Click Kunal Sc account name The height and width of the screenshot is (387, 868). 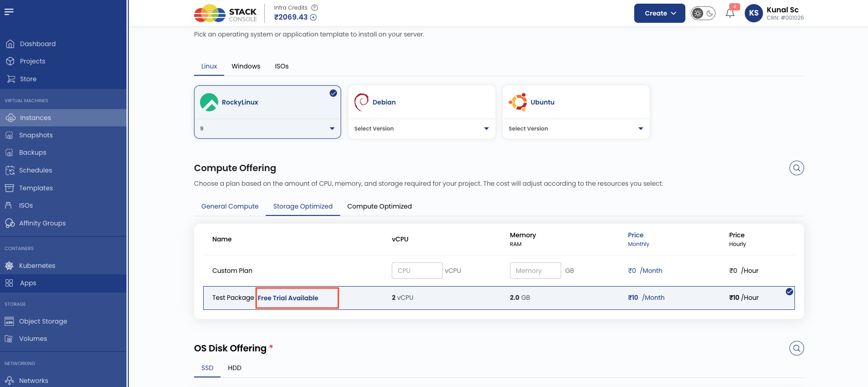[783, 10]
